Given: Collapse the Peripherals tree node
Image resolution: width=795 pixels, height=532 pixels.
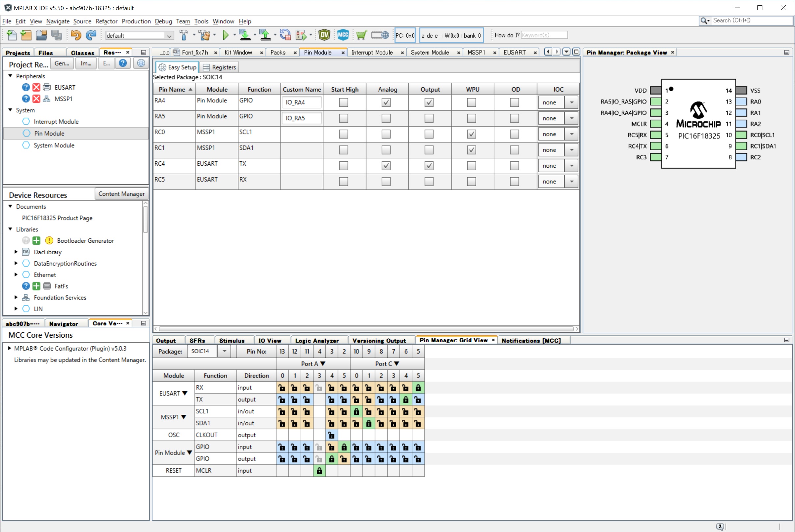Looking at the screenshot, I should pyautogui.click(x=11, y=76).
